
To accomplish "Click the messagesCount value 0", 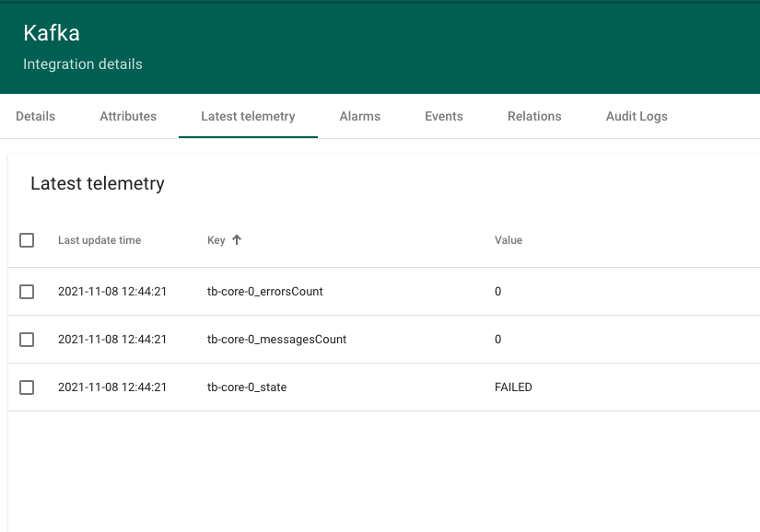I will pyautogui.click(x=497, y=340).
